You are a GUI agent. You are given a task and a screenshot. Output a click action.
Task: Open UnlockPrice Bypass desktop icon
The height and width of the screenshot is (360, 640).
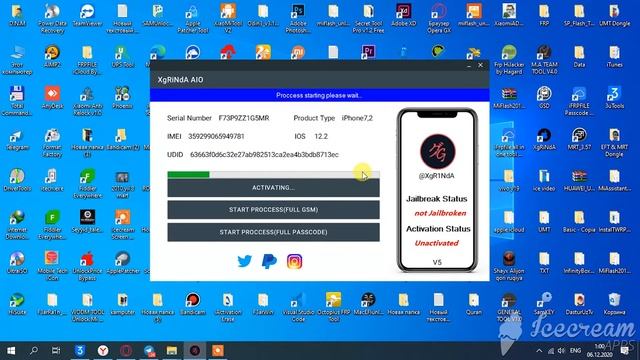pos(87,266)
